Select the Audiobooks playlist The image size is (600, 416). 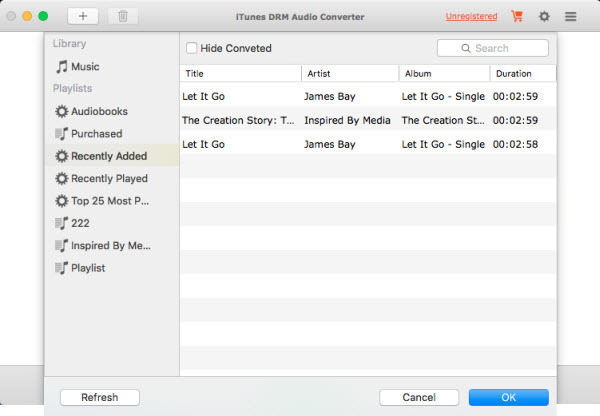pyautogui.click(x=112, y=111)
